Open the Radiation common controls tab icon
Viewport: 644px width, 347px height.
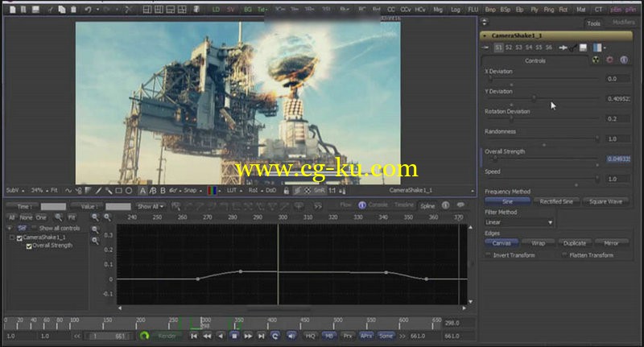tap(596, 60)
